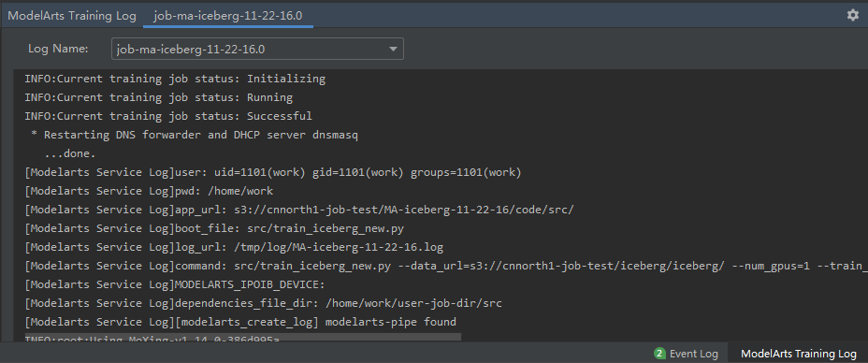Viewport: 868px width, 363px height.
Task: Click the horizontal scrollbar under the log
Action: point(242,337)
